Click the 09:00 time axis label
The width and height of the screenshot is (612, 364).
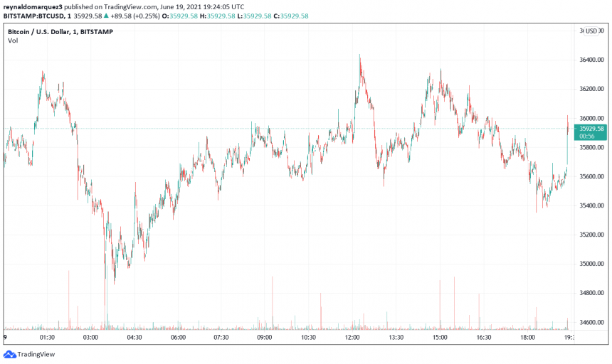[x=265, y=338]
